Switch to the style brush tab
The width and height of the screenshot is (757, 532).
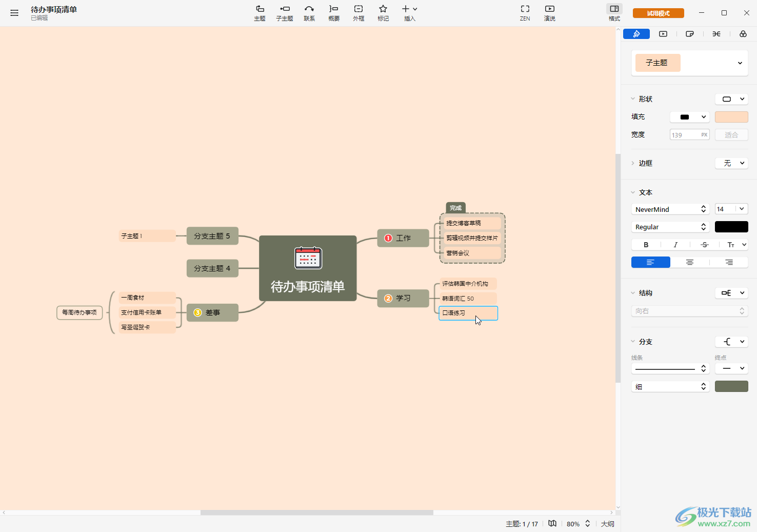[x=636, y=34]
